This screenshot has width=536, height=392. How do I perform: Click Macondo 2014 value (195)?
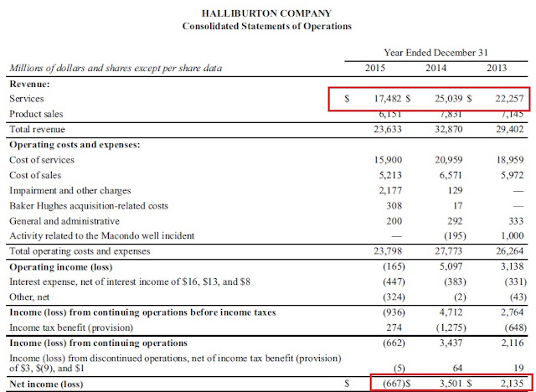455,236
